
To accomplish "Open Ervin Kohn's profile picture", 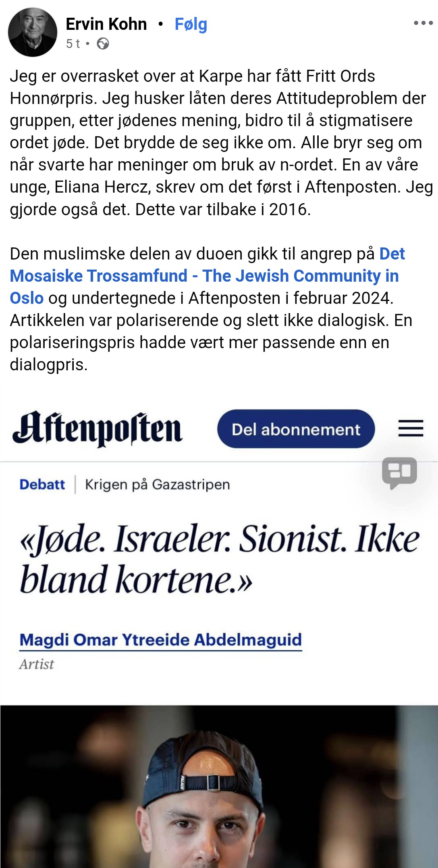I will click(33, 32).
